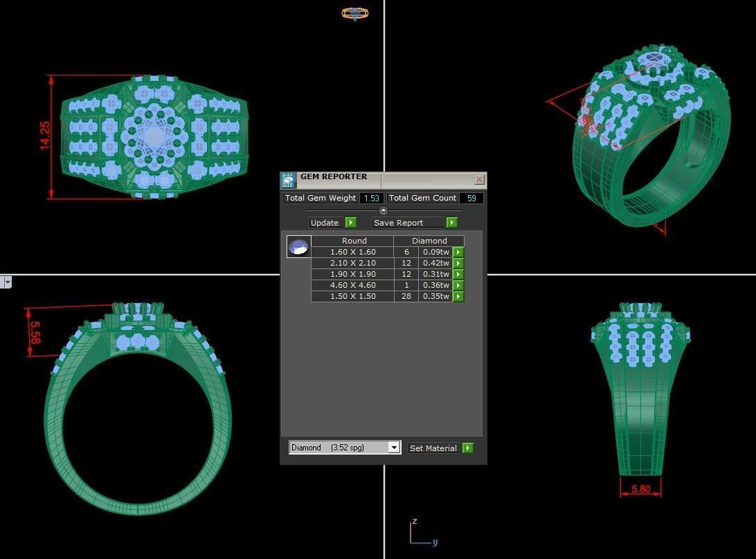This screenshot has width=756, height=559.
Task: Click the 0.31tw weight cell
Action: (x=436, y=274)
